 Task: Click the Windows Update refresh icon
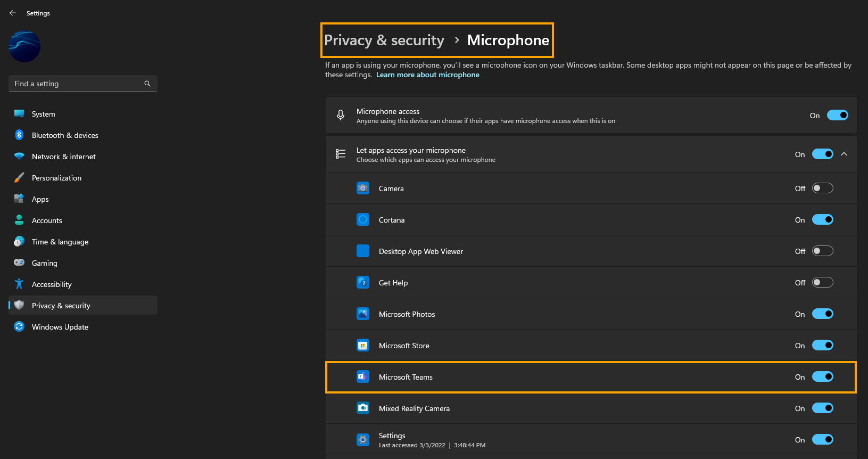coord(19,326)
